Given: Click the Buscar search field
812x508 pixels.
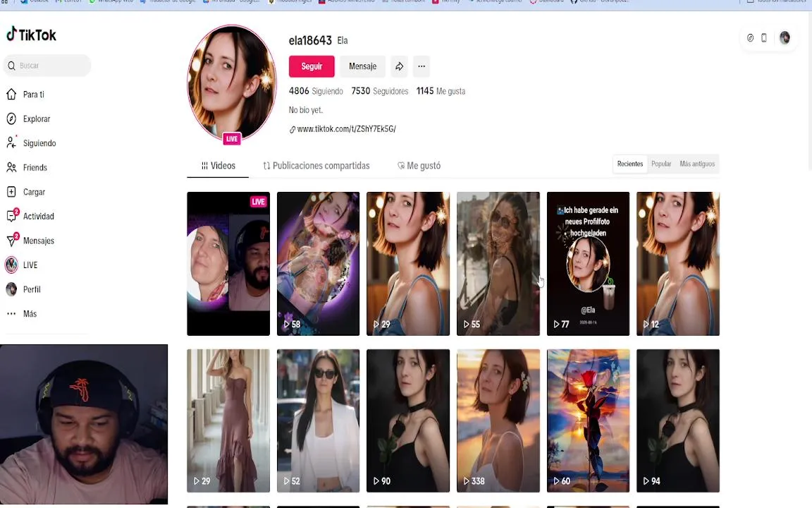Looking at the screenshot, I should point(47,66).
